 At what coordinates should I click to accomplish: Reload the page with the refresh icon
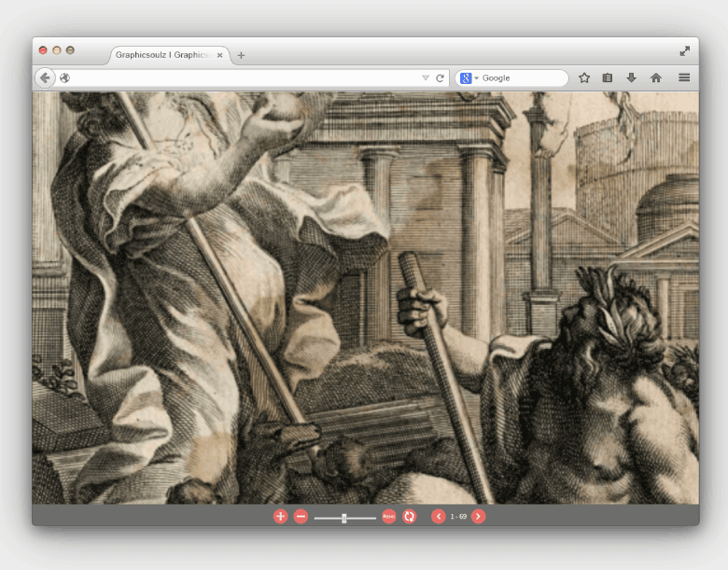pos(440,78)
